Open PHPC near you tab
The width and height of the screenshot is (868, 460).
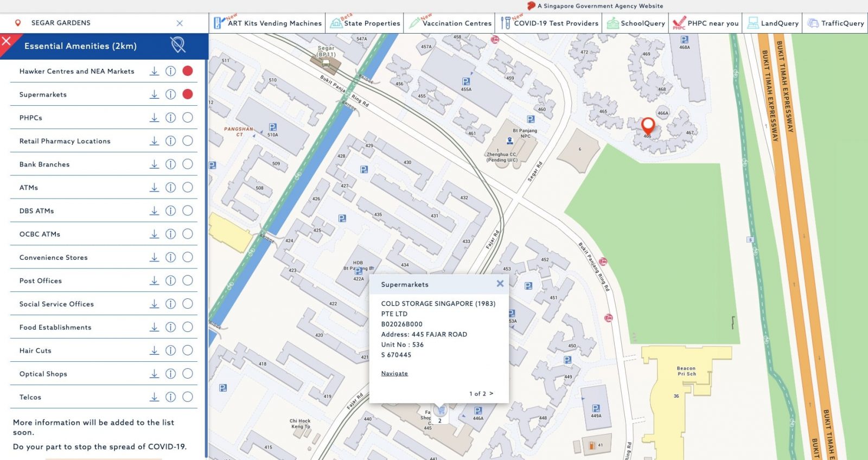click(x=705, y=23)
